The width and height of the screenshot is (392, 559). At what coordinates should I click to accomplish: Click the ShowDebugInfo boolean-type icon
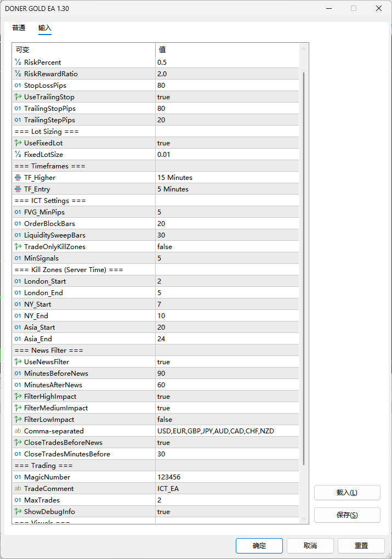point(18,512)
